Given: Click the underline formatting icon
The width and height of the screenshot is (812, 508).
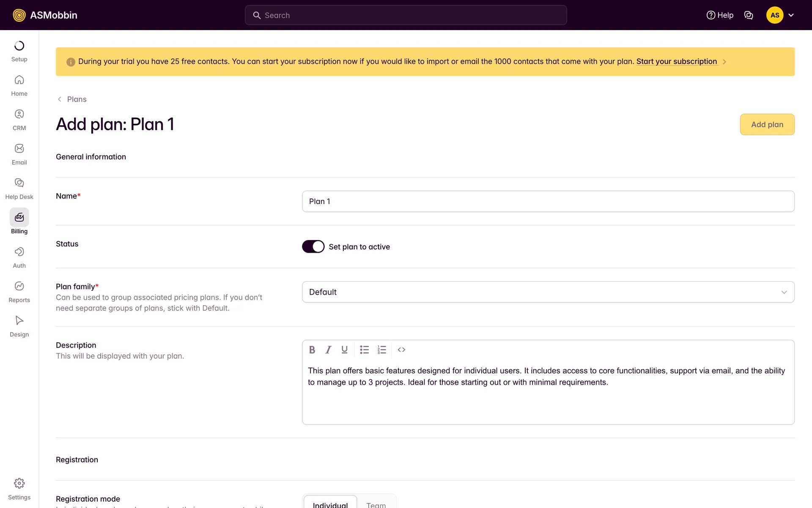Looking at the screenshot, I should pyautogui.click(x=344, y=350).
